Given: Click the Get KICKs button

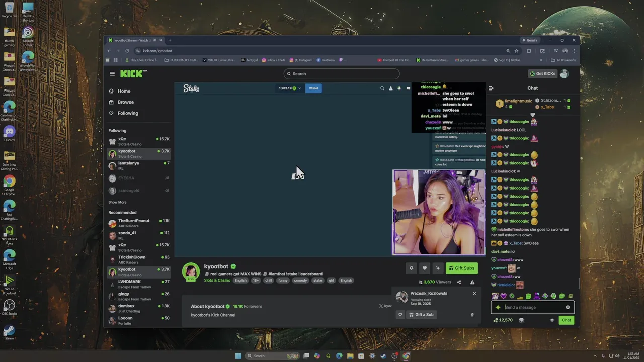Looking at the screenshot, I should (x=542, y=74).
